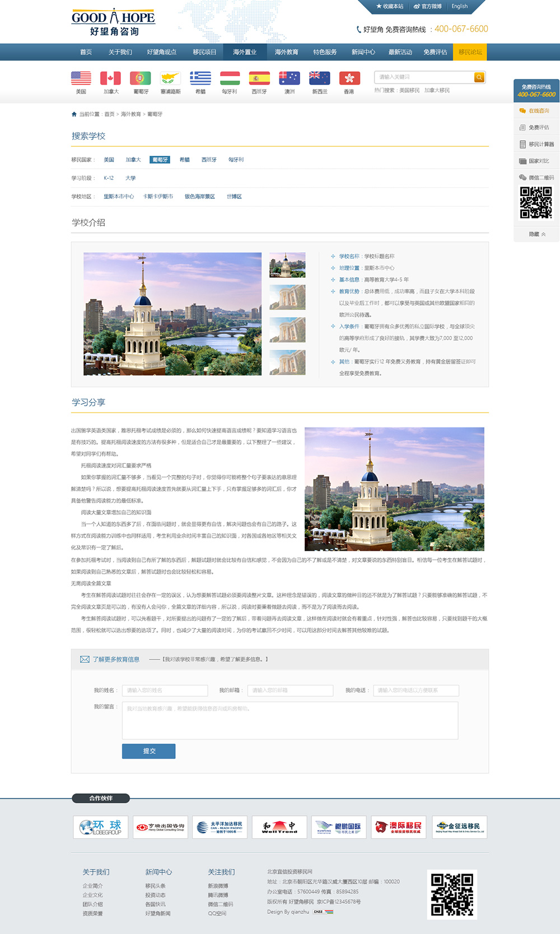Select the Canada flag icon
Screen dimensions: 560x934
pyautogui.click(x=111, y=78)
